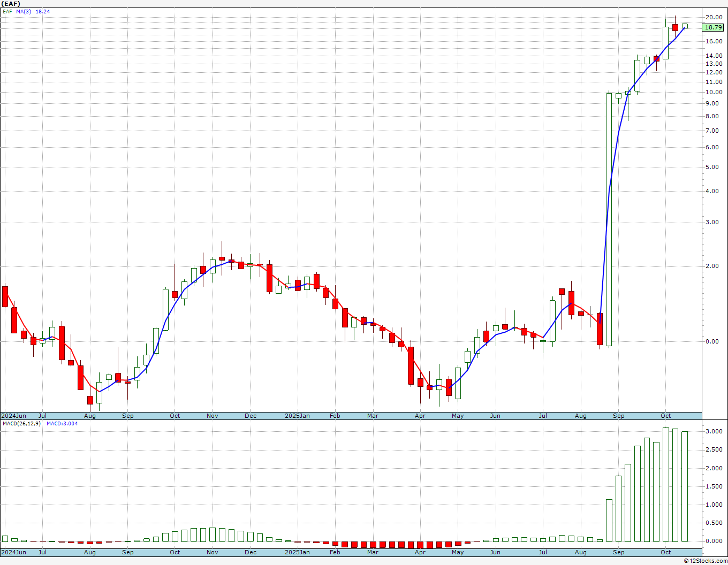Select May on the MACD panel date axis
The image size is (728, 565).
click(458, 552)
